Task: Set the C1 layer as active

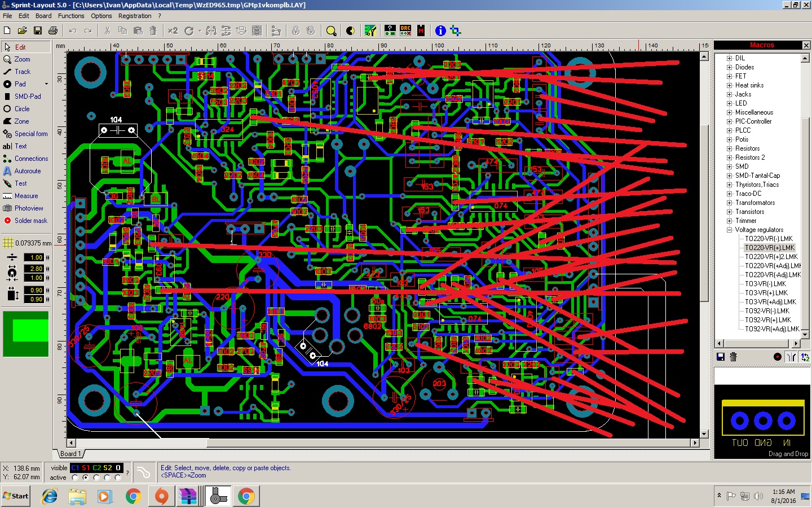Action: point(75,478)
